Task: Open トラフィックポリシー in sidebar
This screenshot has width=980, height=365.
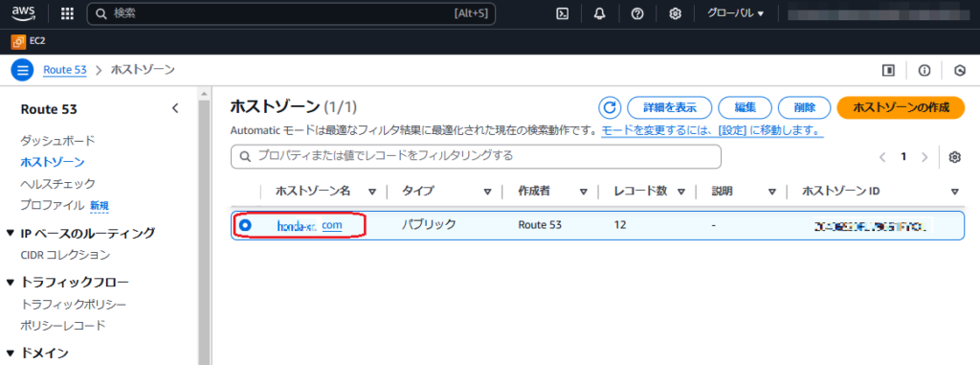Action: (x=73, y=305)
